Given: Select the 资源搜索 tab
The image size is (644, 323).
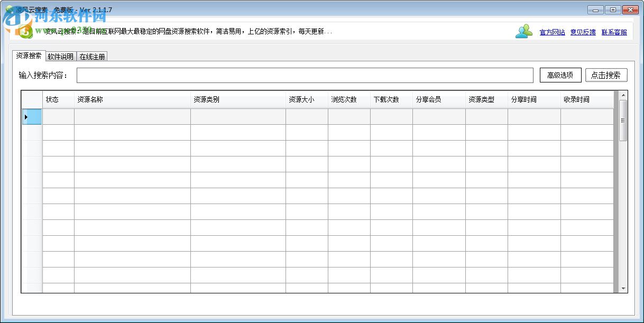Looking at the screenshot, I should (x=29, y=56).
